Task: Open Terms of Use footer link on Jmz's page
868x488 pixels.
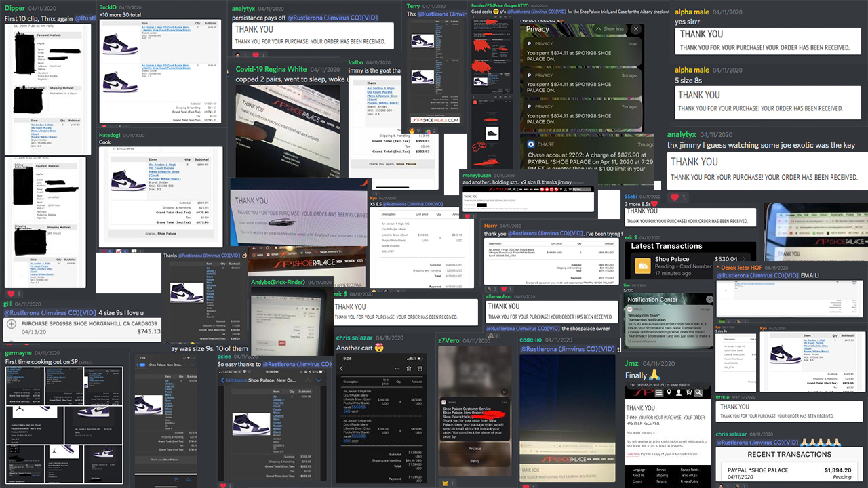Action: [688, 475]
